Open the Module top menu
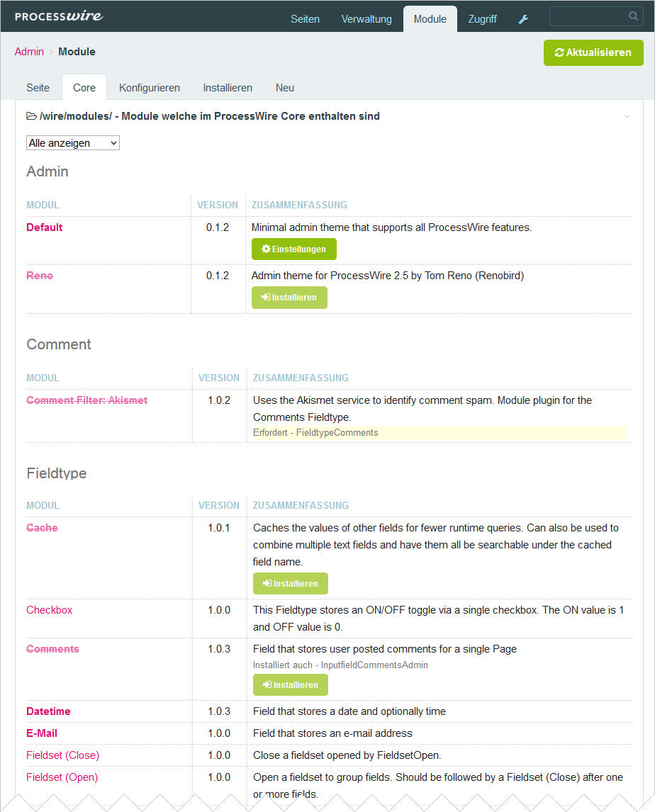The height and width of the screenshot is (812, 655). click(430, 19)
